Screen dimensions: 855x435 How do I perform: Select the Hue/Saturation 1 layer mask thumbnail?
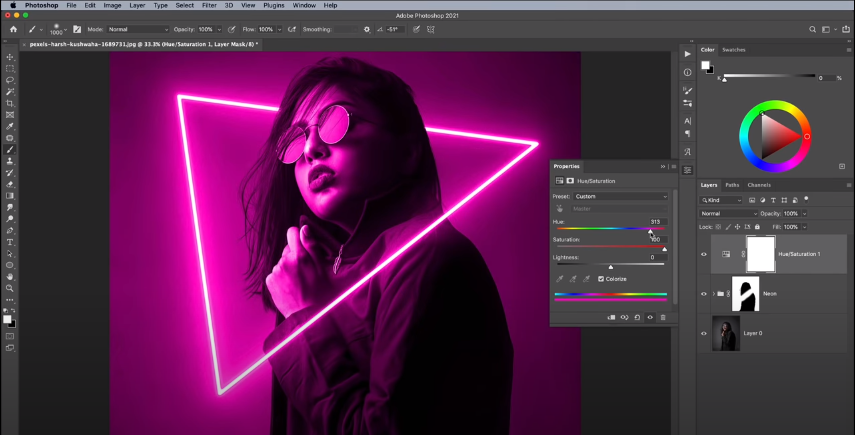[x=761, y=254]
